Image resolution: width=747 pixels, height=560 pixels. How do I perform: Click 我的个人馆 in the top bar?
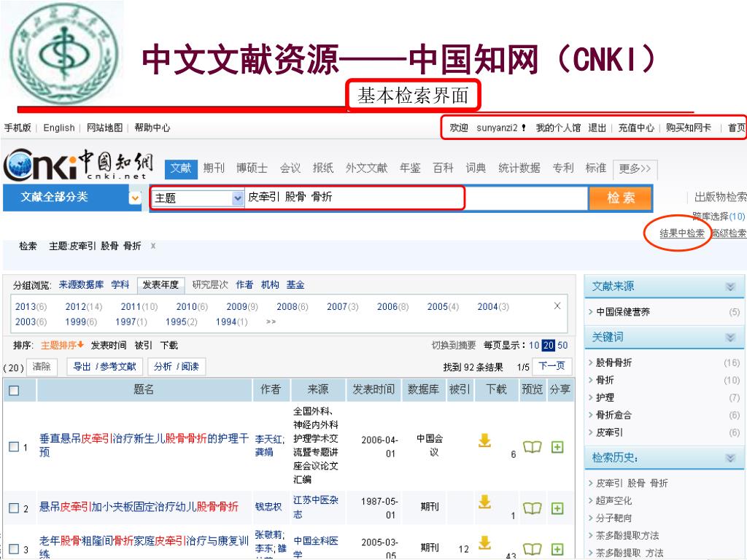(x=558, y=128)
